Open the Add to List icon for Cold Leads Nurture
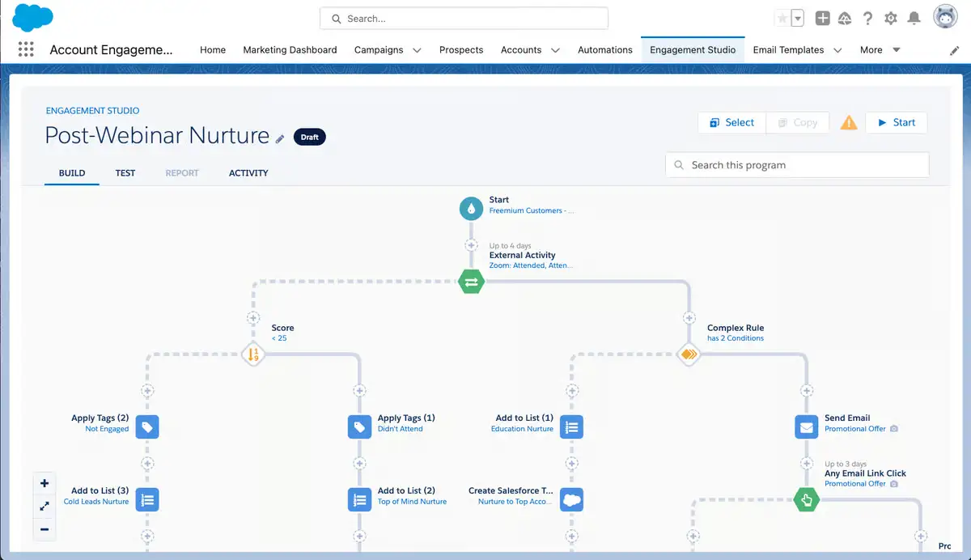971x560 pixels. point(146,499)
